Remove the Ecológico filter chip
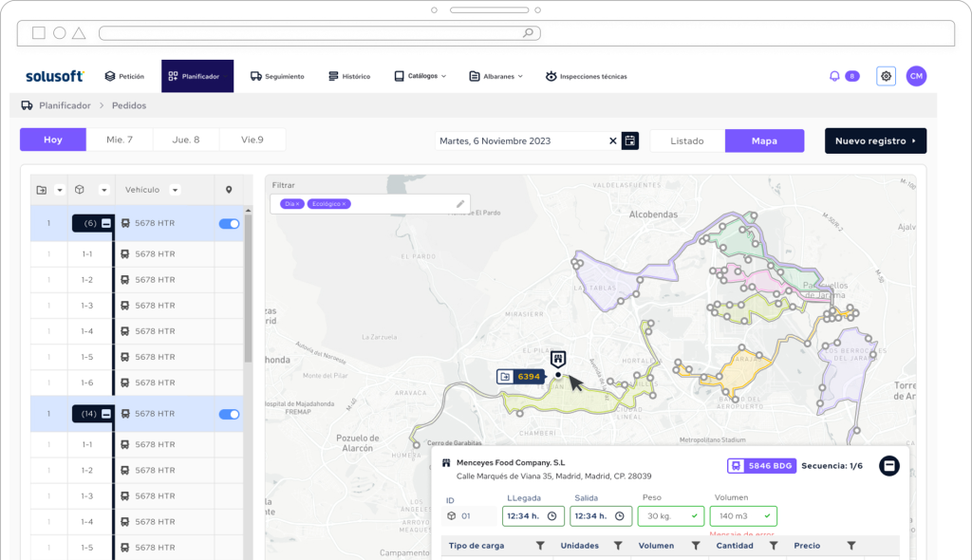972x560 pixels. [x=344, y=203]
